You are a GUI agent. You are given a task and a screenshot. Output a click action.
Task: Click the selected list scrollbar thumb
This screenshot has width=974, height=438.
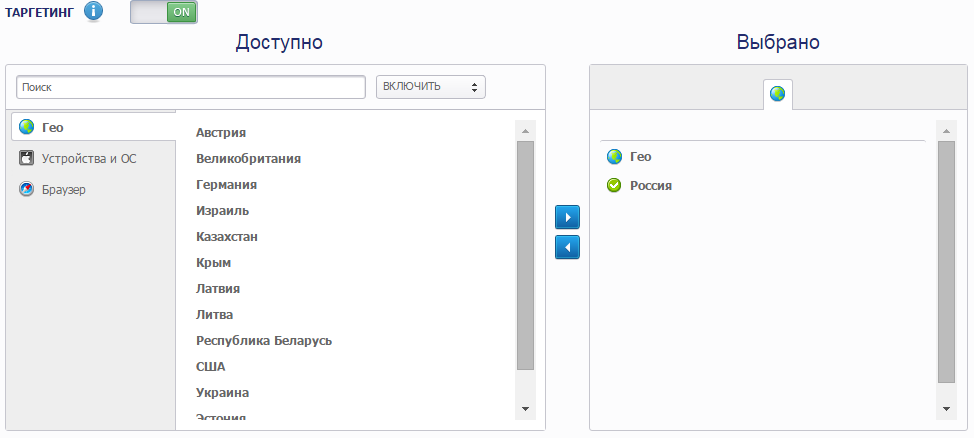pyautogui.click(x=947, y=262)
